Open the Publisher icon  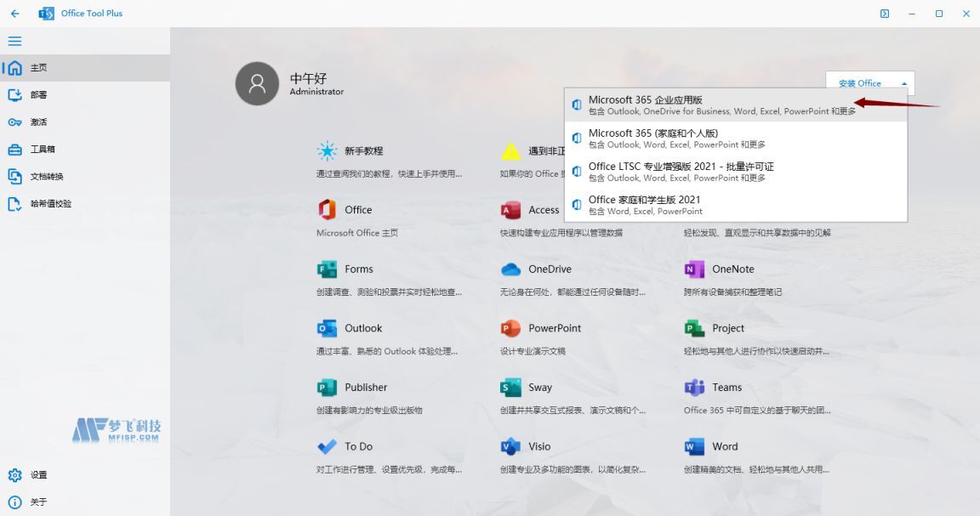tap(327, 387)
